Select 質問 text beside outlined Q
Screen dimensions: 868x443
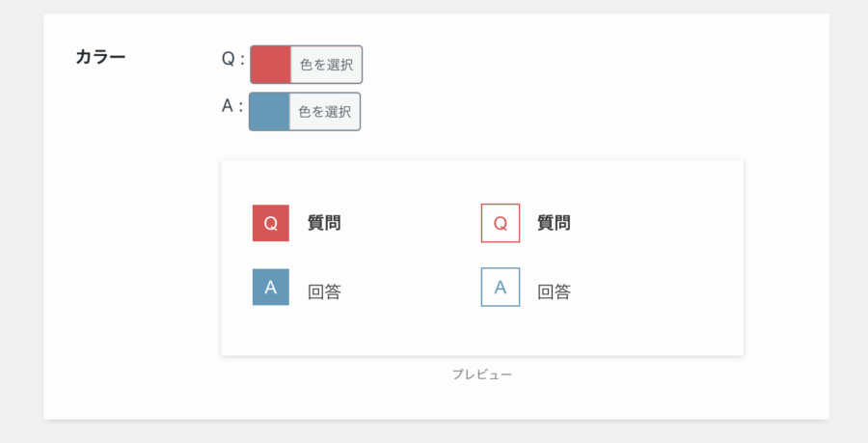coord(555,223)
